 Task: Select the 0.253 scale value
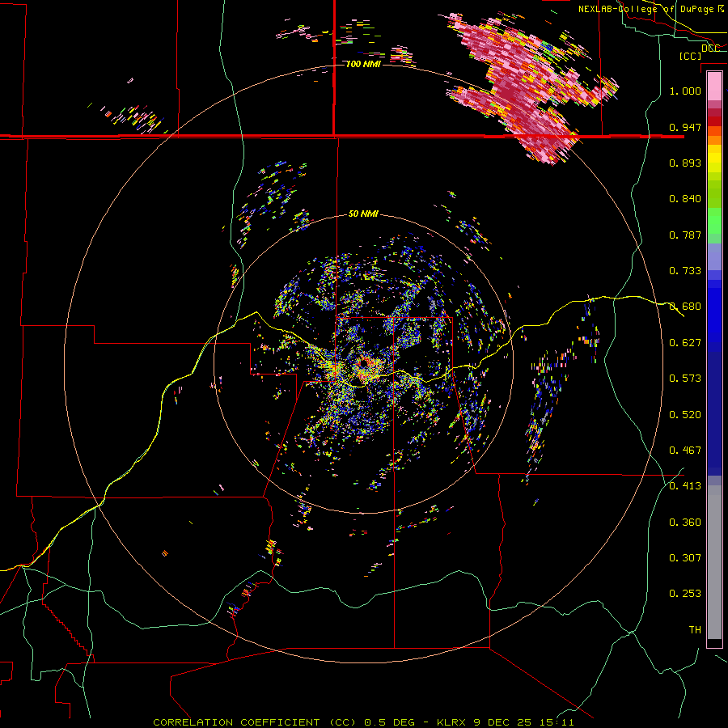pyautogui.click(x=685, y=594)
